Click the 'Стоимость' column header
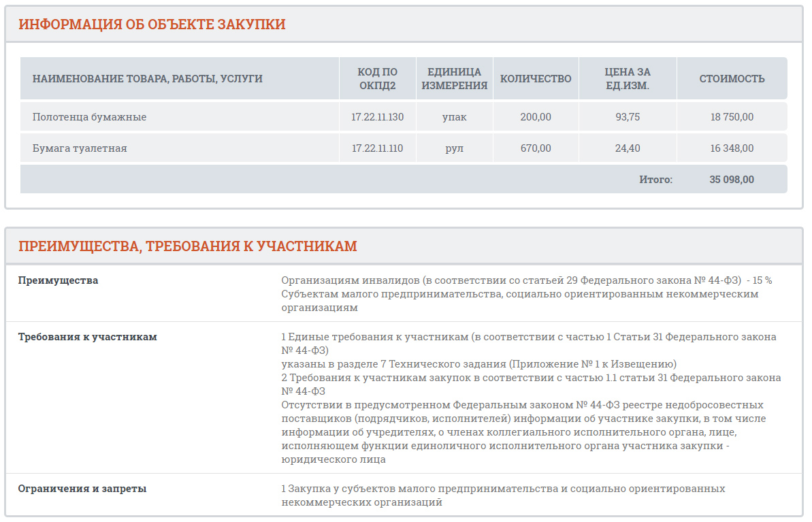 point(732,78)
